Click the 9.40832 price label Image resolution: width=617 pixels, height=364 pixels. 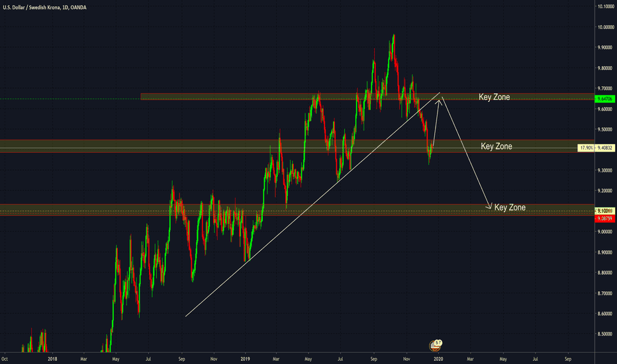click(x=605, y=148)
